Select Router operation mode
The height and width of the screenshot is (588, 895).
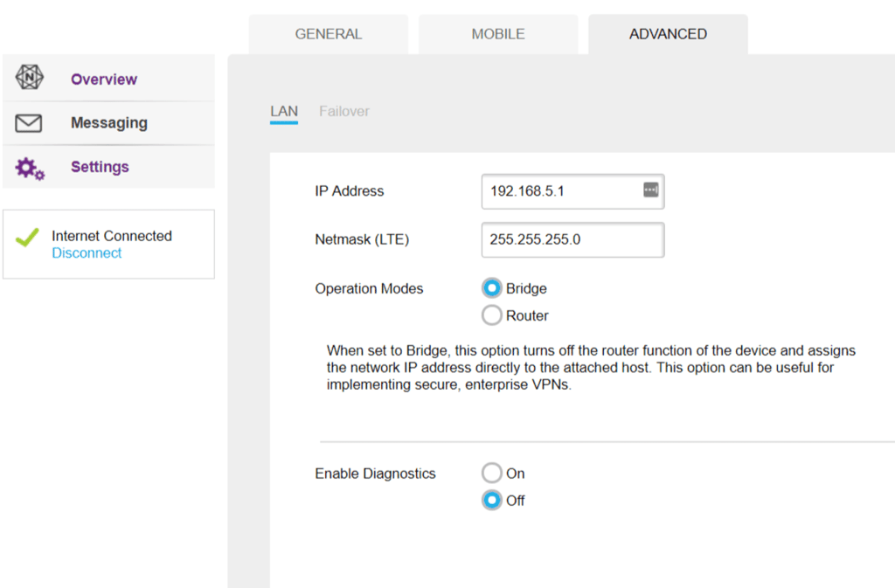point(492,315)
